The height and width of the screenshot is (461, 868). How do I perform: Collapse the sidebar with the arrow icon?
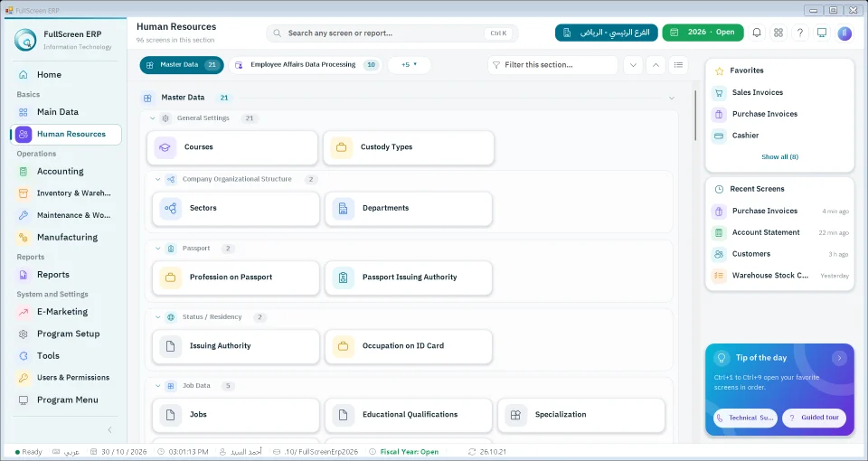coord(109,429)
